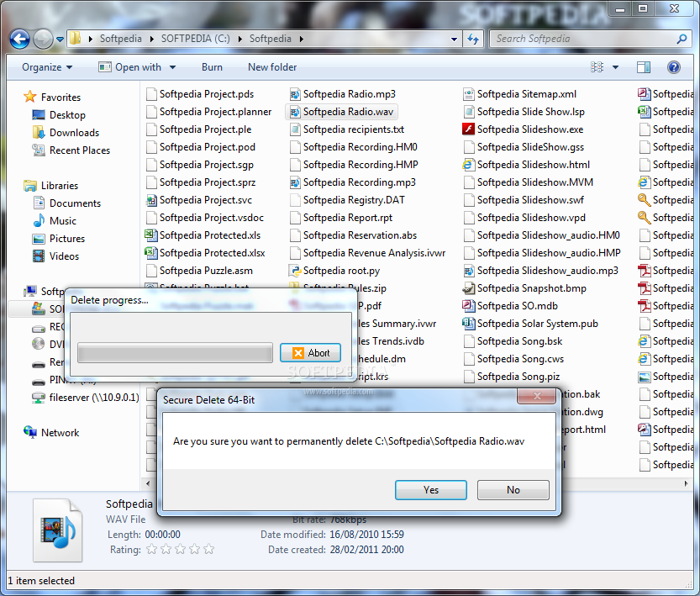700x596 pixels.
Task: Select Favorites in navigation pane
Action: point(52,98)
